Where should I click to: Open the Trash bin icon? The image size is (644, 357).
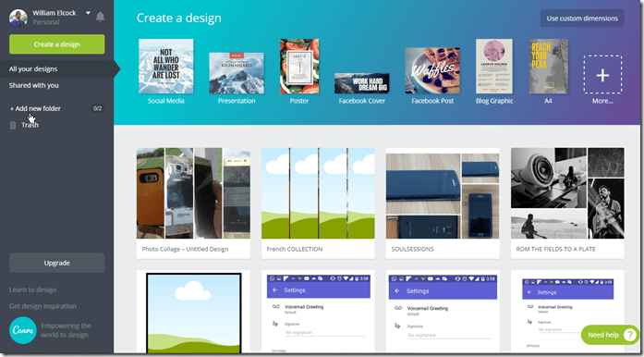[x=13, y=125]
